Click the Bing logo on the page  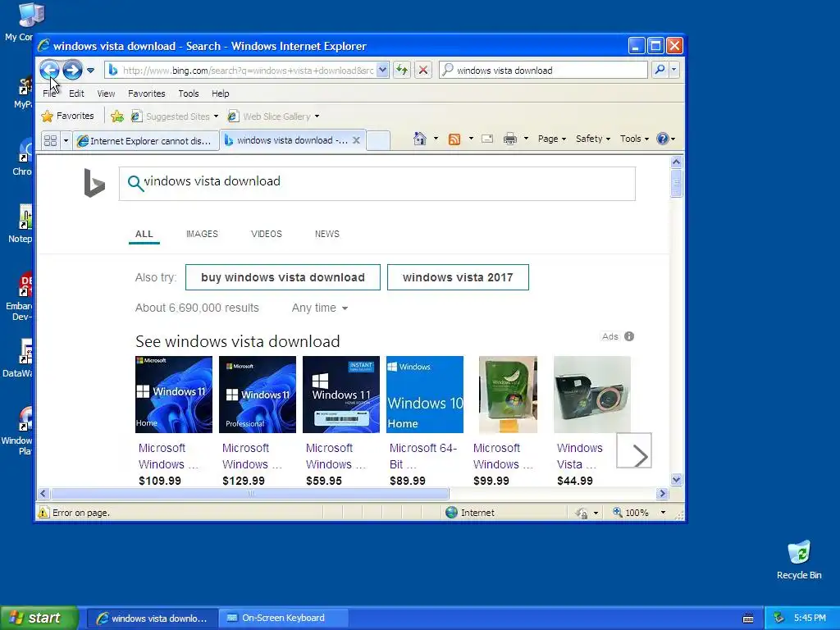click(x=94, y=183)
